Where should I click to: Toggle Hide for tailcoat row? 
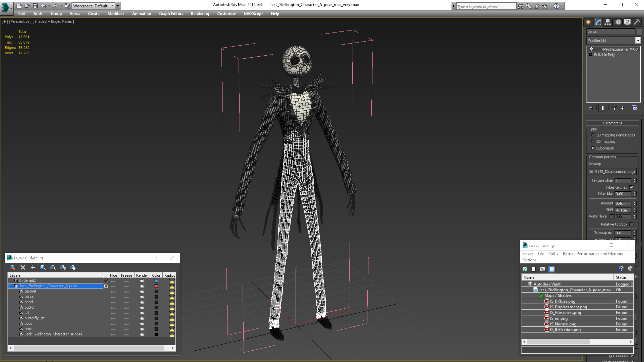pos(113,292)
